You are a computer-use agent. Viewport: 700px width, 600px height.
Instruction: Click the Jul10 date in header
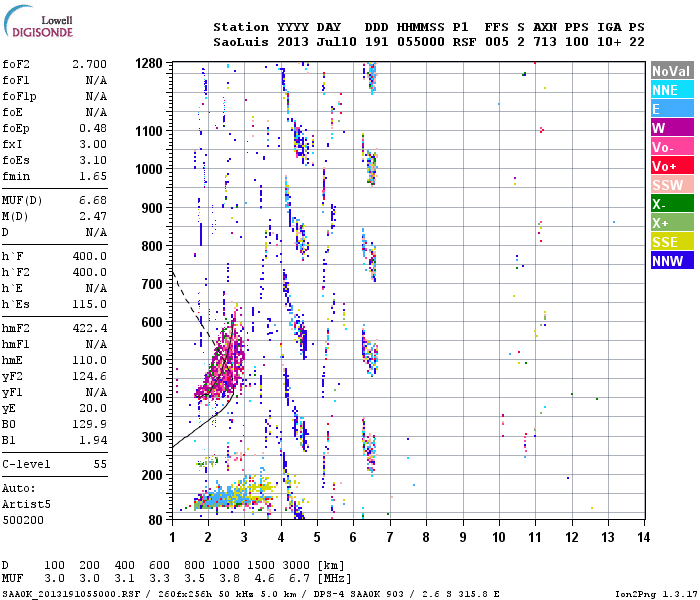pyautogui.click(x=336, y=42)
